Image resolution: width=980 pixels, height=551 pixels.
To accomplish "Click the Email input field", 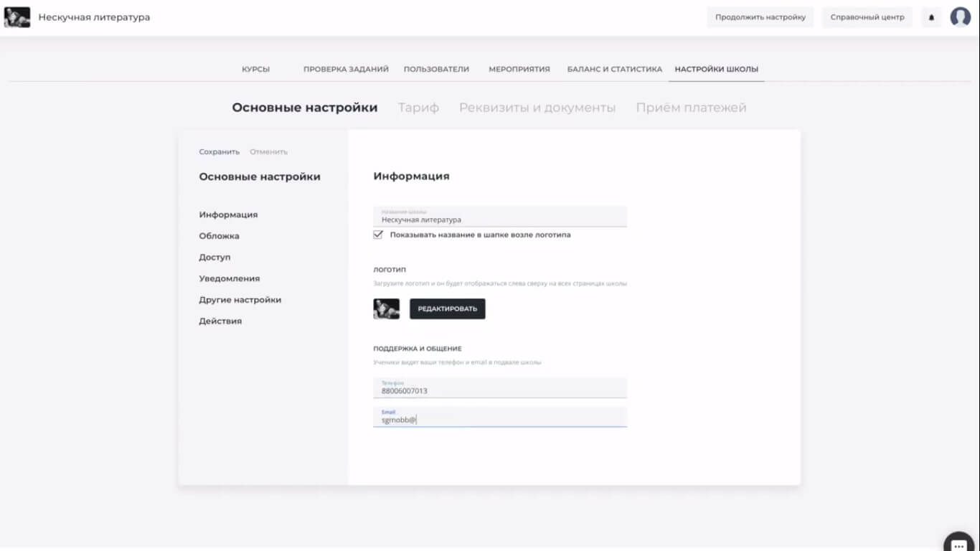I will 500,416.
